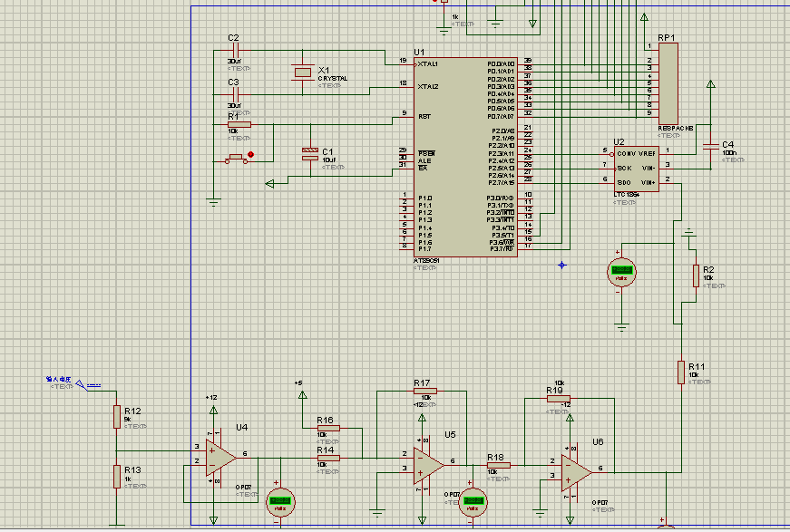Click the ALE pin label on U1

coord(424,160)
